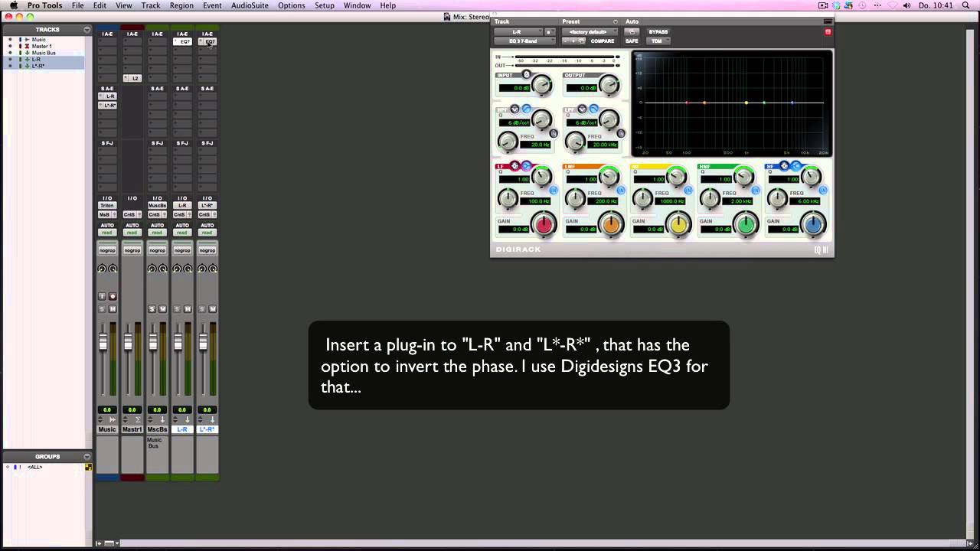The image size is (980, 551).
Task: Choose the HF band shelf filter icon
Action: pos(795,165)
